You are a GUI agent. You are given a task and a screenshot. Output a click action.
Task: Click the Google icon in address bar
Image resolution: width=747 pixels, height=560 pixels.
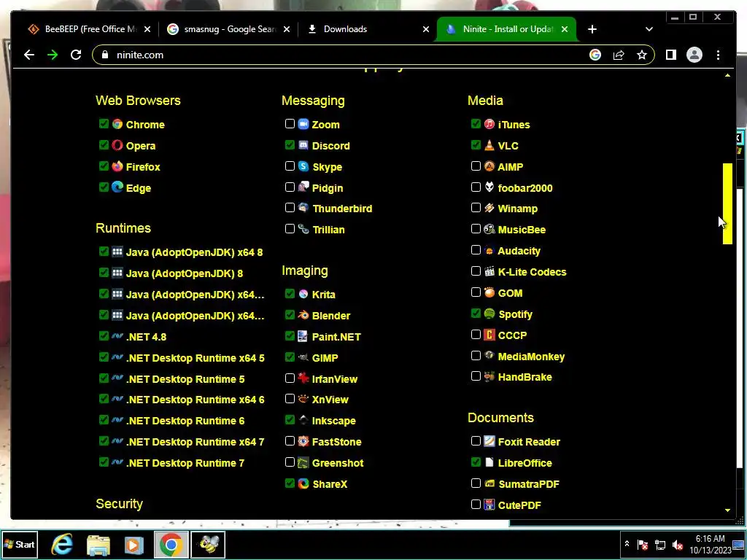click(595, 55)
